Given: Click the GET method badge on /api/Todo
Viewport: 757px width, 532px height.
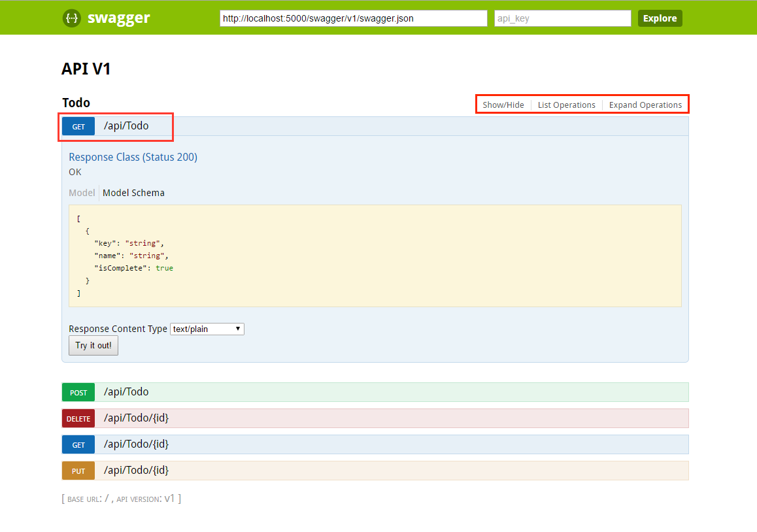Looking at the screenshot, I should tap(78, 126).
